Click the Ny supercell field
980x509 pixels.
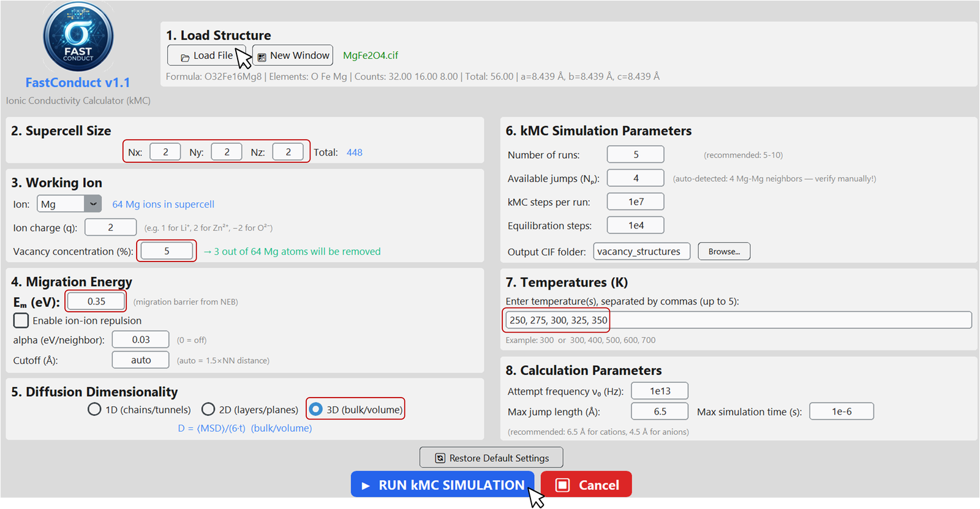tap(227, 152)
